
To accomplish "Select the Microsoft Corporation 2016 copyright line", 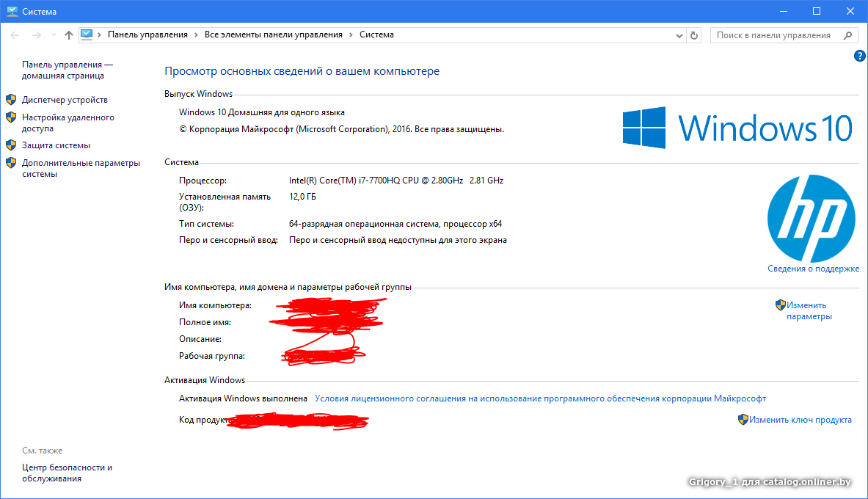I will click(x=342, y=129).
